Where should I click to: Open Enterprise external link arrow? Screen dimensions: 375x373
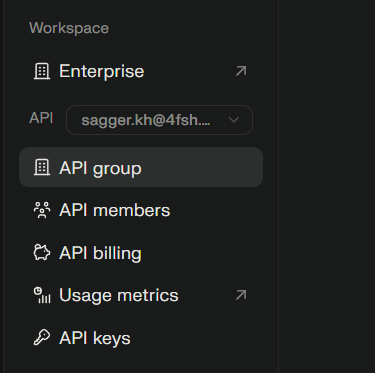pyautogui.click(x=241, y=71)
